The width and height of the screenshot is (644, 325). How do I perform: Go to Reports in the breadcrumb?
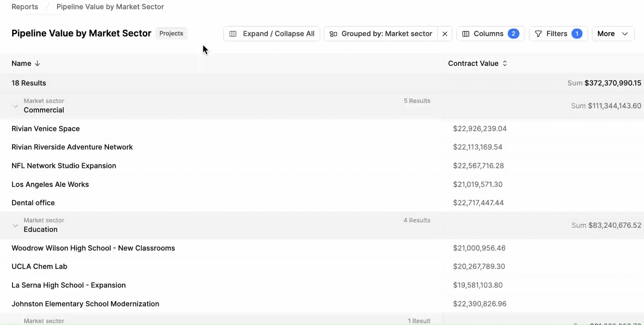[25, 7]
